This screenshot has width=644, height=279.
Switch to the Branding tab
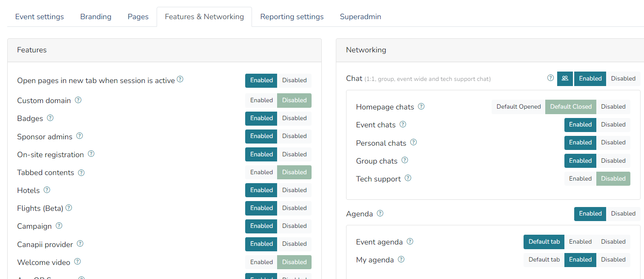pyautogui.click(x=96, y=17)
